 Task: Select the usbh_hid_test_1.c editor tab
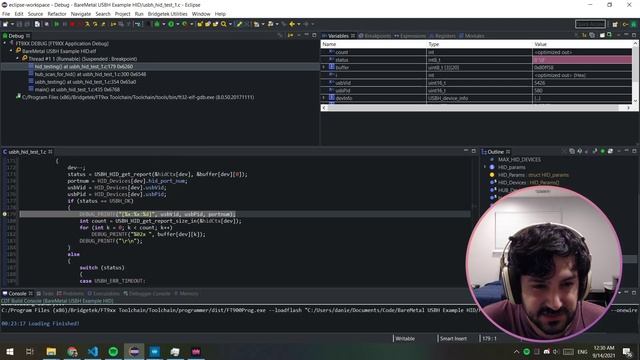[x=27, y=152]
